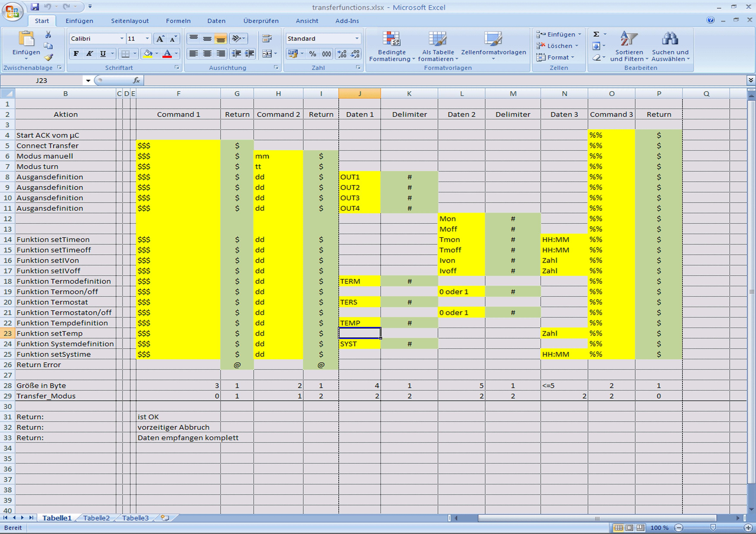756x534 pixels.
Task: Open the Name Box dropdown arrow
Action: point(88,81)
